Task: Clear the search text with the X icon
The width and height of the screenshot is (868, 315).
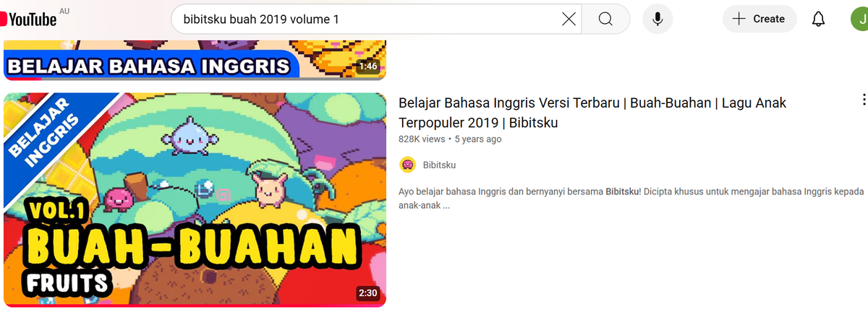Action: point(569,19)
